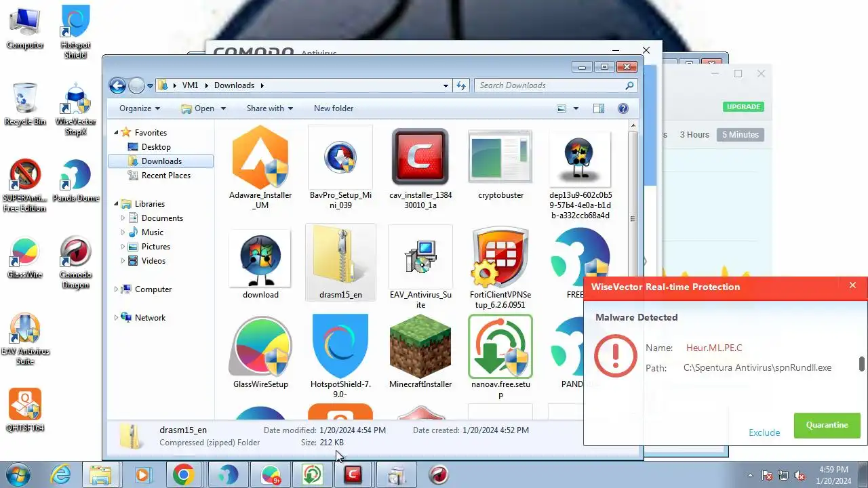Viewport: 868px width, 488px height.
Task: Select Recent Places in Favorites
Action: (166, 176)
